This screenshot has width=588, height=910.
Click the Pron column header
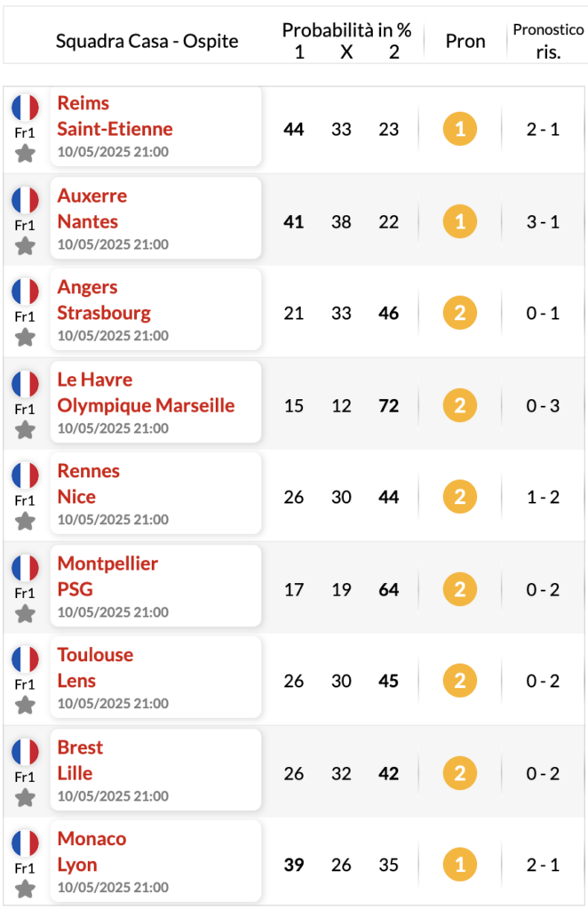pos(465,41)
